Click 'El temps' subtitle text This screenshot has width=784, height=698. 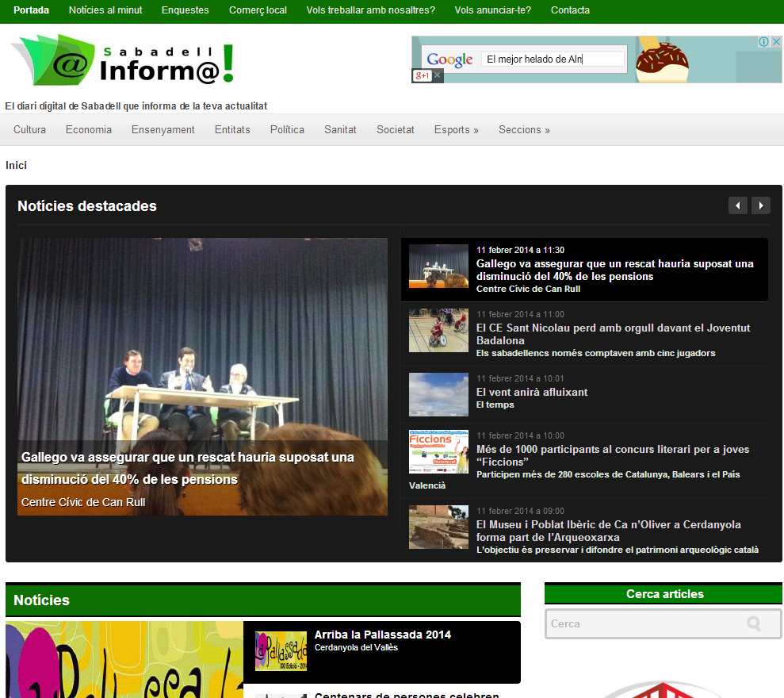coord(495,405)
